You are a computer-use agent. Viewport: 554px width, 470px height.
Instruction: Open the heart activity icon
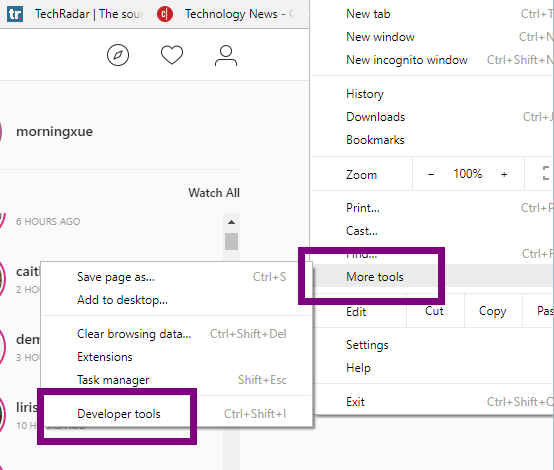pyautogui.click(x=172, y=55)
